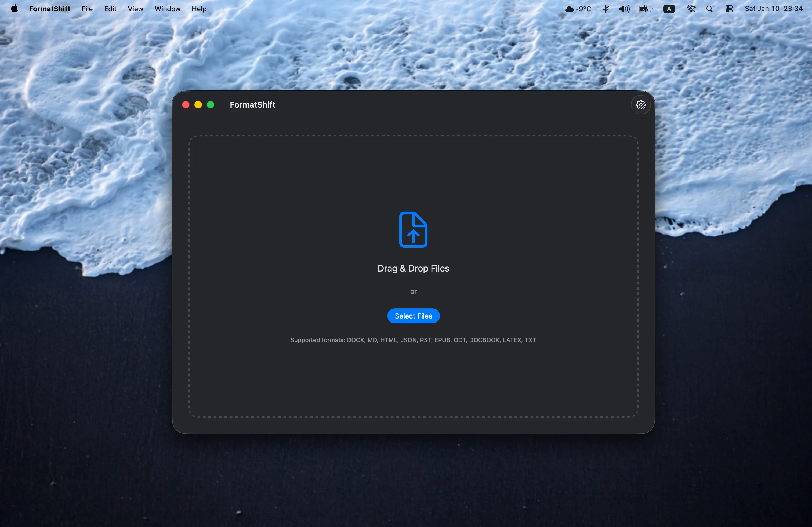Image resolution: width=812 pixels, height=527 pixels.
Task: Open the Wi-Fi menu bar icon
Action: (691, 9)
